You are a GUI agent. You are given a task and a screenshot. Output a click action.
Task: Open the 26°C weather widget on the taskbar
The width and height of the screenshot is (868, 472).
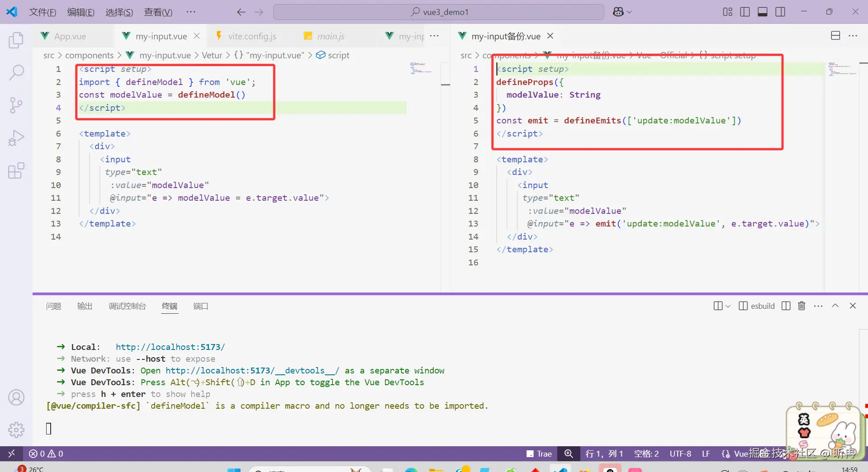coord(30,468)
